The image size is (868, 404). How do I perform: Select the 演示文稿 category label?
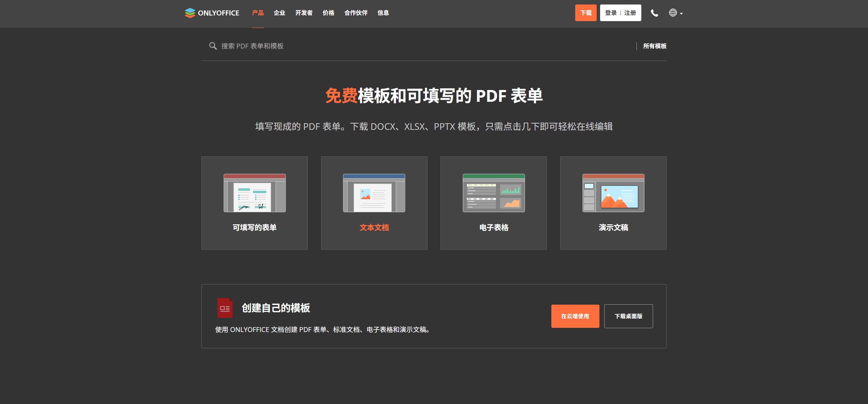pyautogui.click(x=613, y=227)
